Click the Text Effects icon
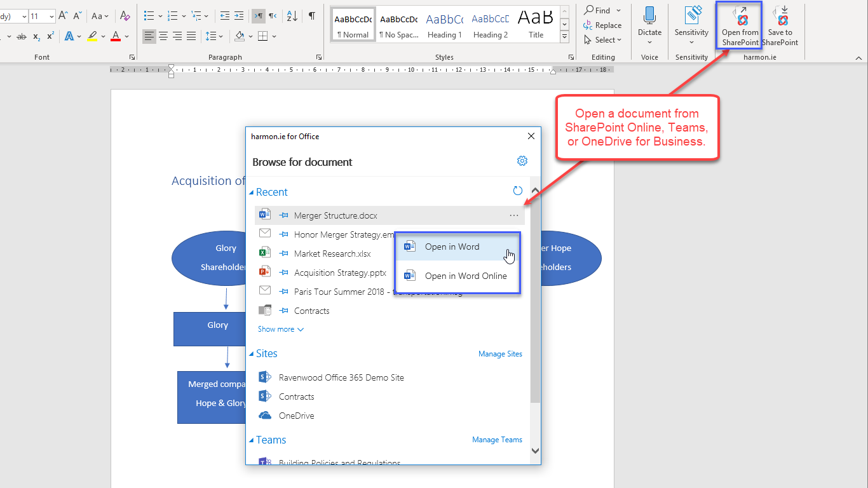 (69, 37)
